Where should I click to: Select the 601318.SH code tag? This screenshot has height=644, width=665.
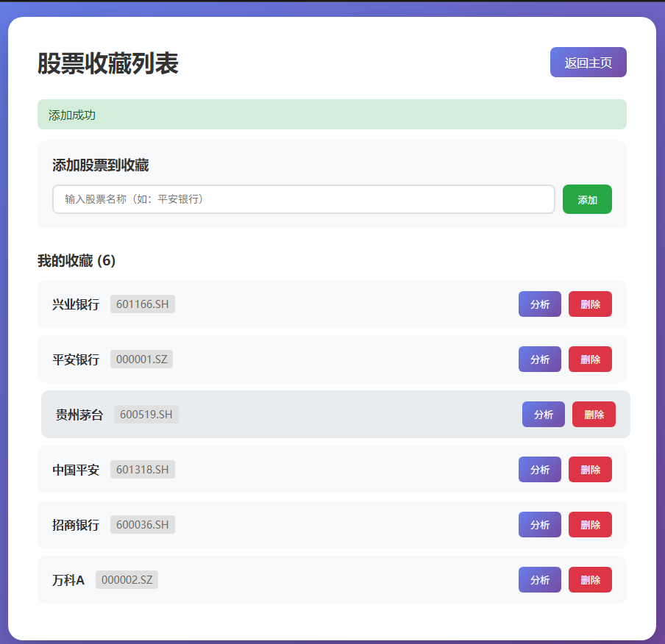tap(143, 469)
